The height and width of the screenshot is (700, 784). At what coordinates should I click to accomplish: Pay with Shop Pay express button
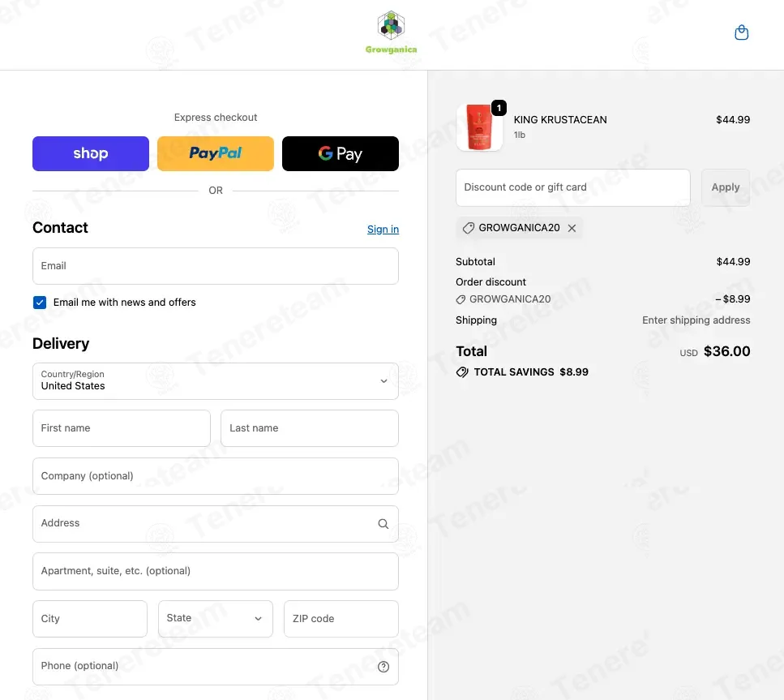pyautogui.click(x=91, y=153)
